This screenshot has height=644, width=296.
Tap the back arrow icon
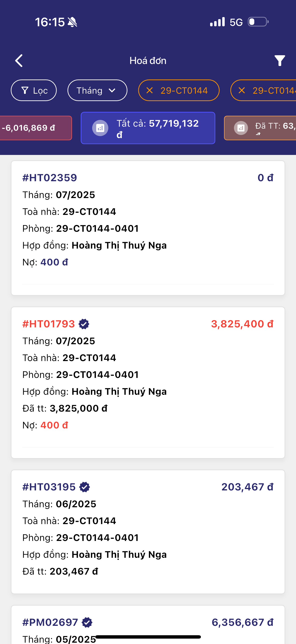pos(19,60)
